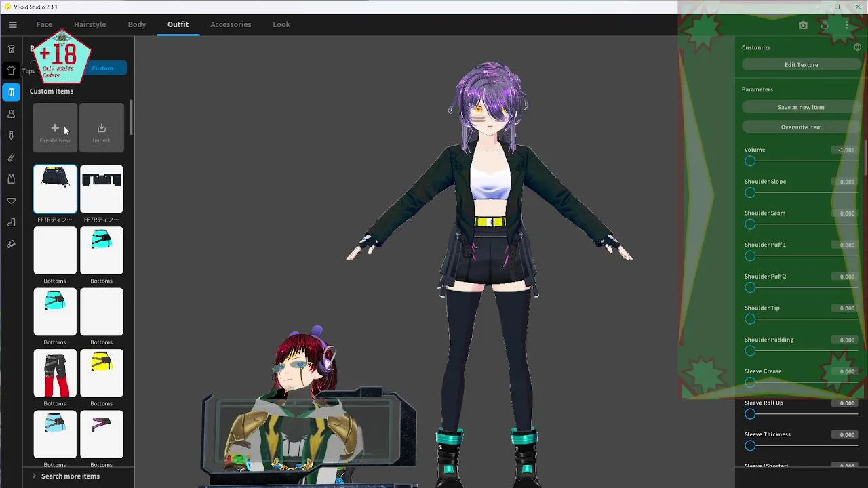Select the red and black pants thumbnail
The width and height of the screenshot is (868, 488).
point(55,373)
